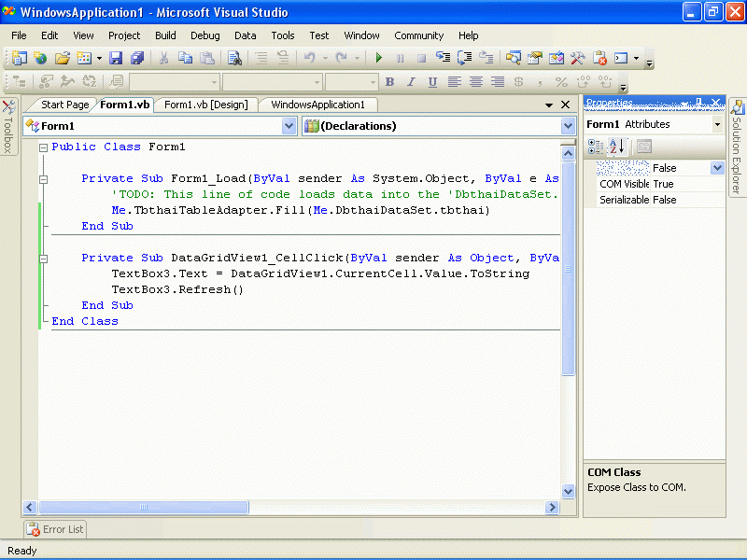Click the Property Pages icon in Properties
747x560 pixels.
click(644, 147)
